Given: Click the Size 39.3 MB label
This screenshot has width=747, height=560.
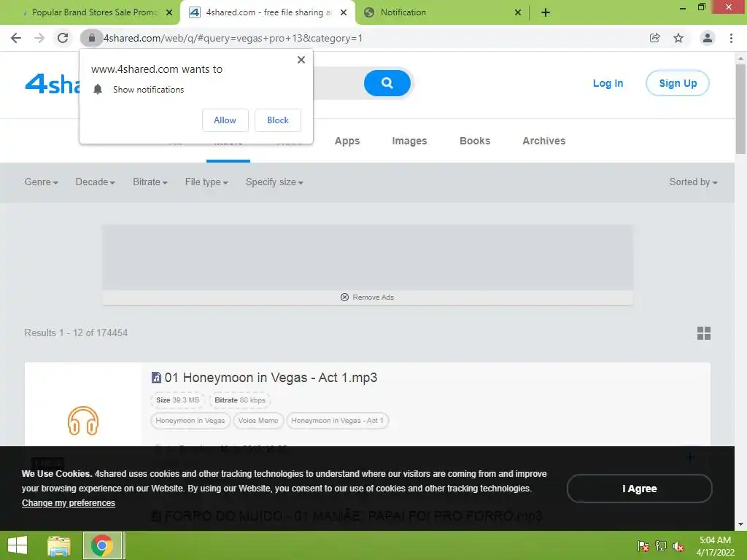Looking at the screenshot, I should (x=178, y=400).
